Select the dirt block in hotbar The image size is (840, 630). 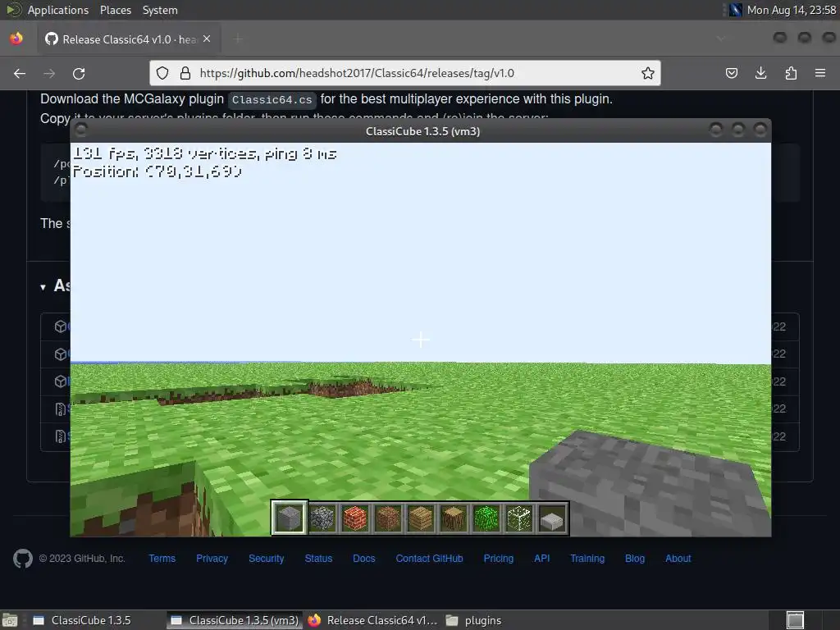point(388,518)
